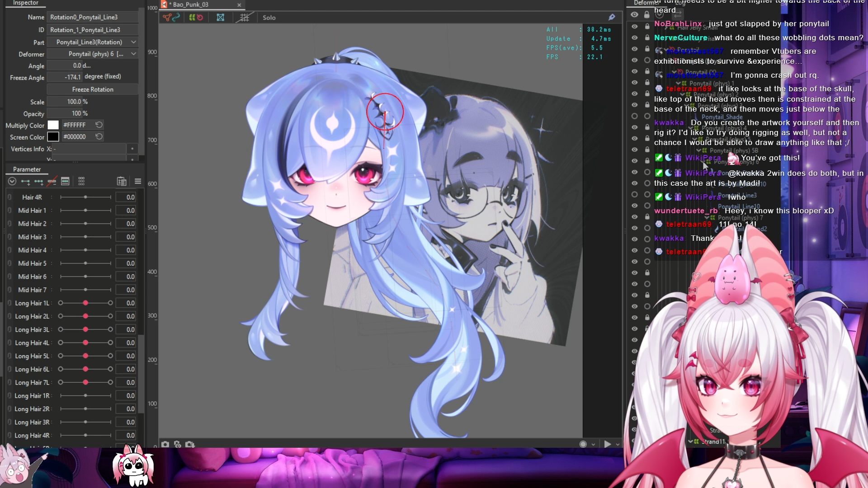Select the orange vertex edit tool icon
The image size is (868, 488).
coord(167,18)
